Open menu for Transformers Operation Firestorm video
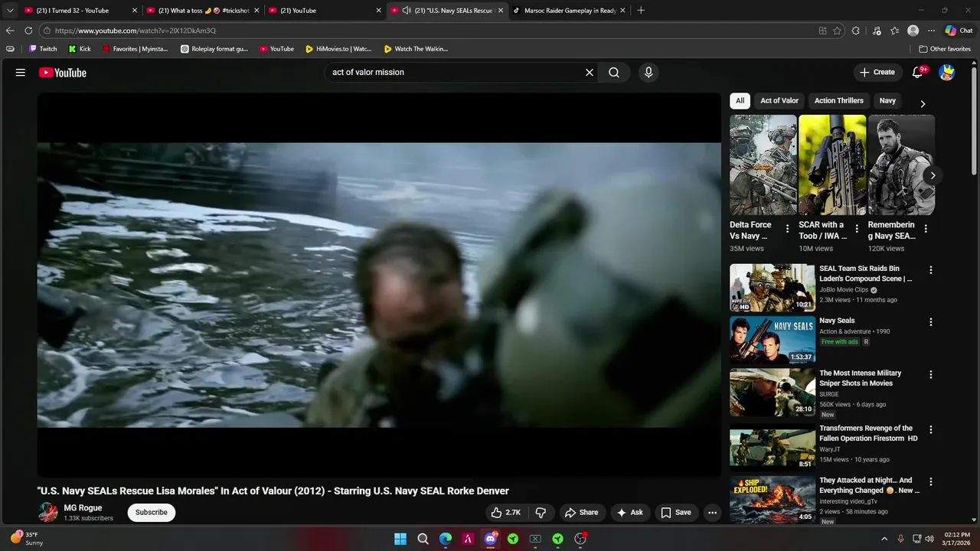980x551 pixels. tap(931, 430)
